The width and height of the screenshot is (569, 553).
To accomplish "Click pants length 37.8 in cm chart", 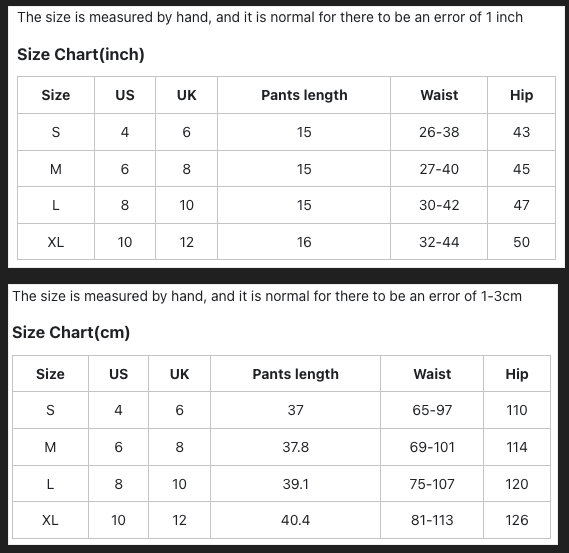I will [295, 447].
